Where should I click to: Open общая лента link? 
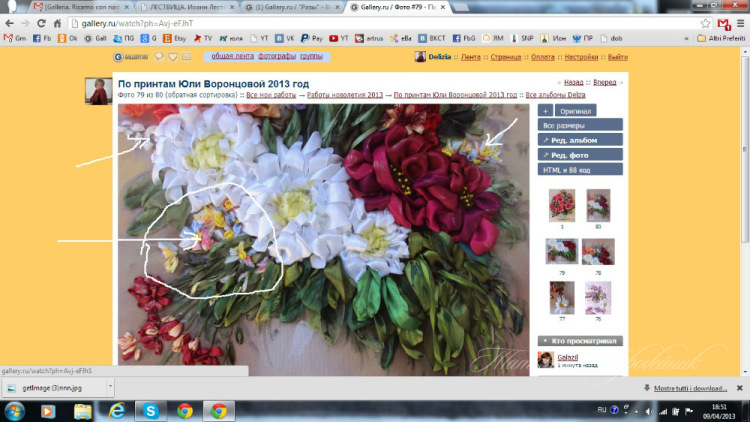pos(232,56)
